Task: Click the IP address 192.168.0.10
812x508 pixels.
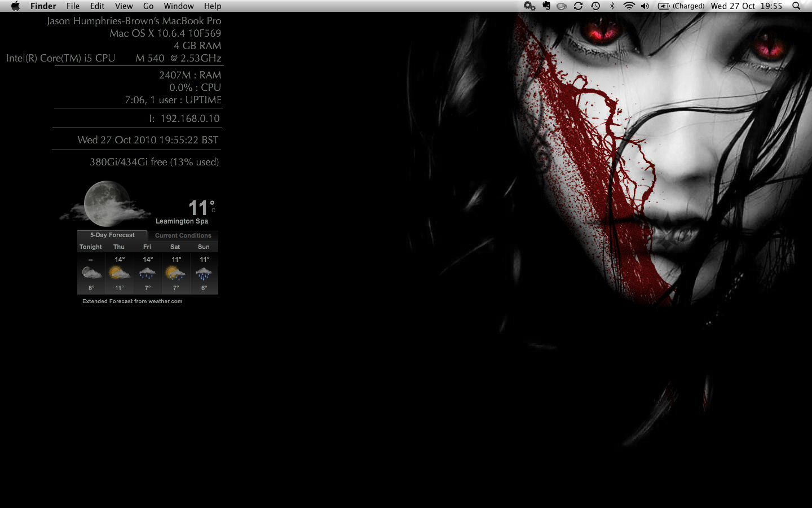Action: pos(190,119)
